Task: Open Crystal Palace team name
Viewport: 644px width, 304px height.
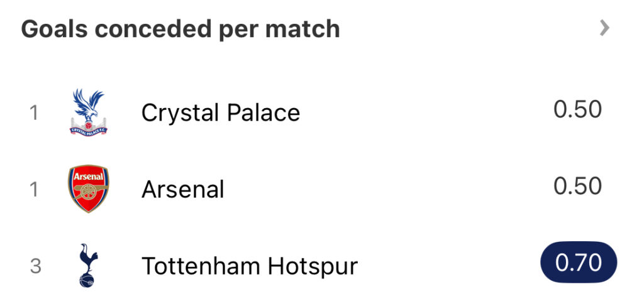Action: click(x=221, y=112)
